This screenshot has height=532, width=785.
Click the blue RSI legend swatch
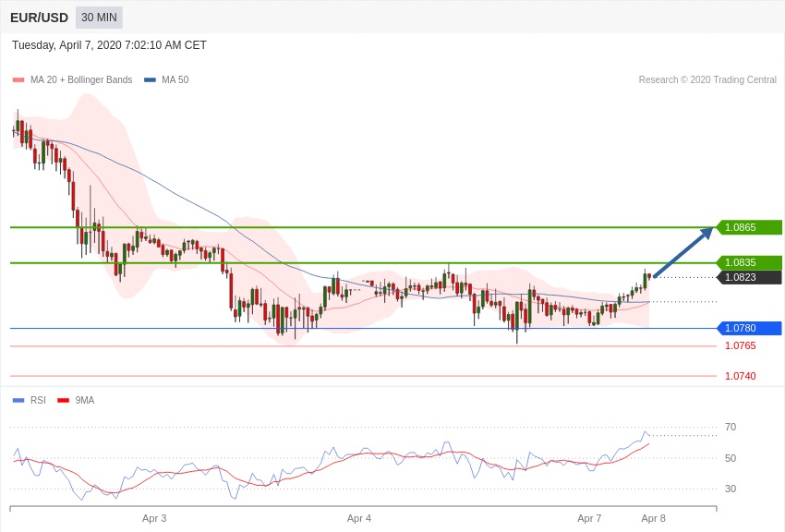tap(18, 400)
